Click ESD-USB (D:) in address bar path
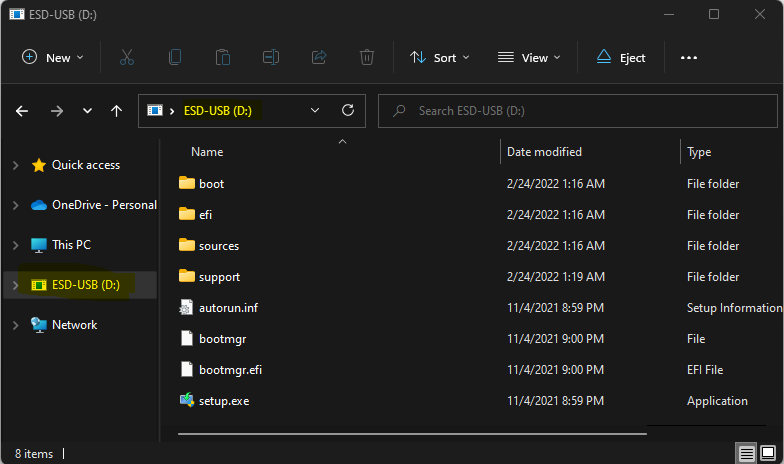The image size is (784, 464). pyautogui.click(x=218, y=110)
